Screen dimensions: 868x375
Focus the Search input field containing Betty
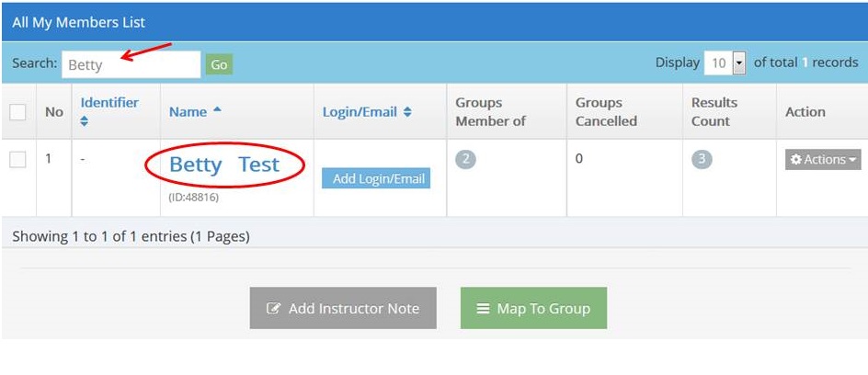coord(131,64)
